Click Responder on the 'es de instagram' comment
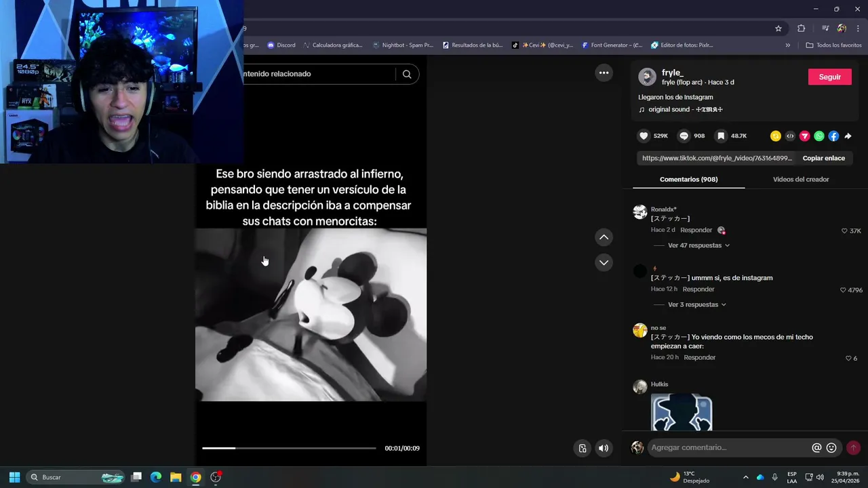The width and height of the screenshot is (868, 488). point(698,289)
